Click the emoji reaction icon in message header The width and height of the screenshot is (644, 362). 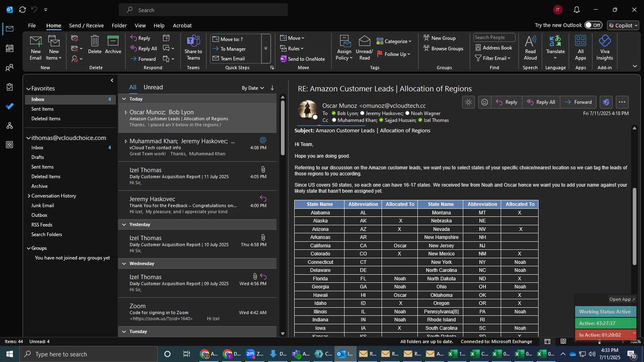(x=485, y=102)
